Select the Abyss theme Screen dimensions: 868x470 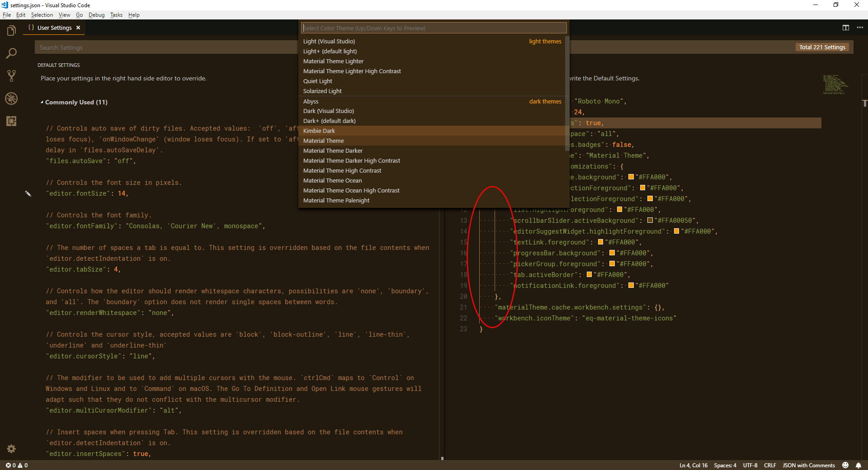coord(432,101)
